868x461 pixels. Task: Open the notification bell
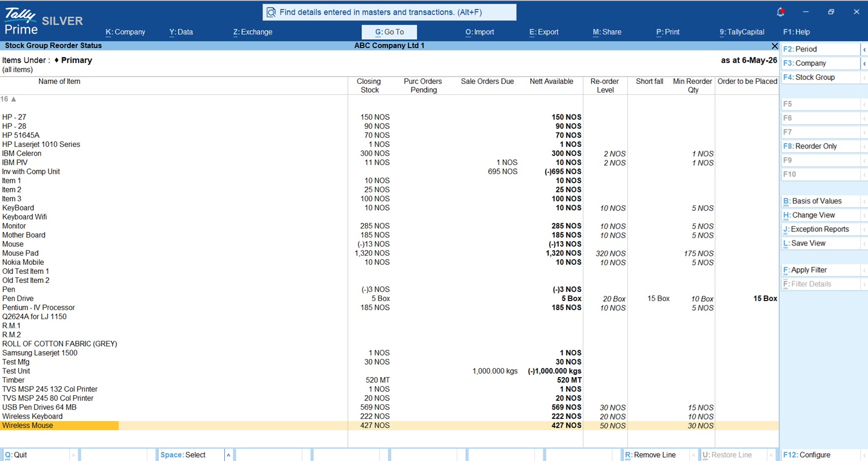pos(781,12)
